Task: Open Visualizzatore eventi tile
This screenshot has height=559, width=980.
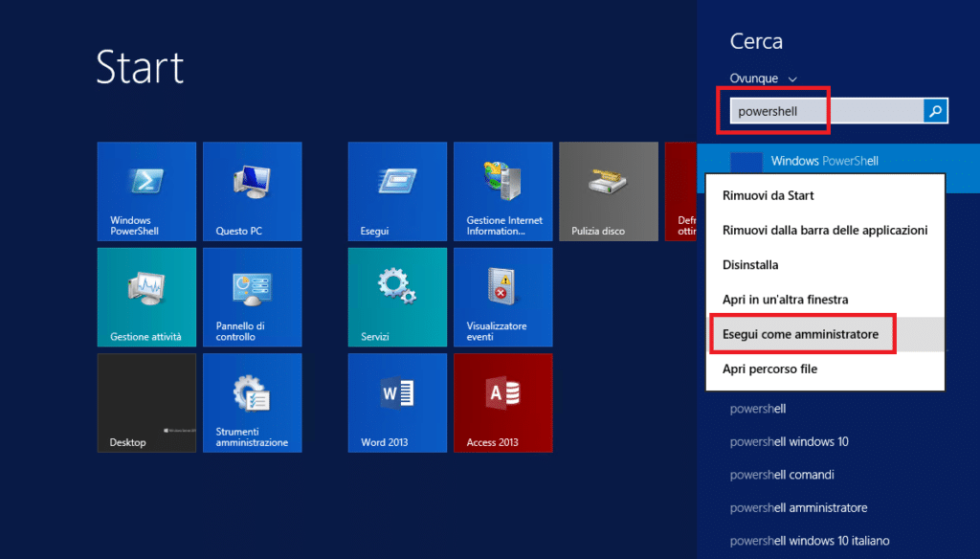Action: 503,297
